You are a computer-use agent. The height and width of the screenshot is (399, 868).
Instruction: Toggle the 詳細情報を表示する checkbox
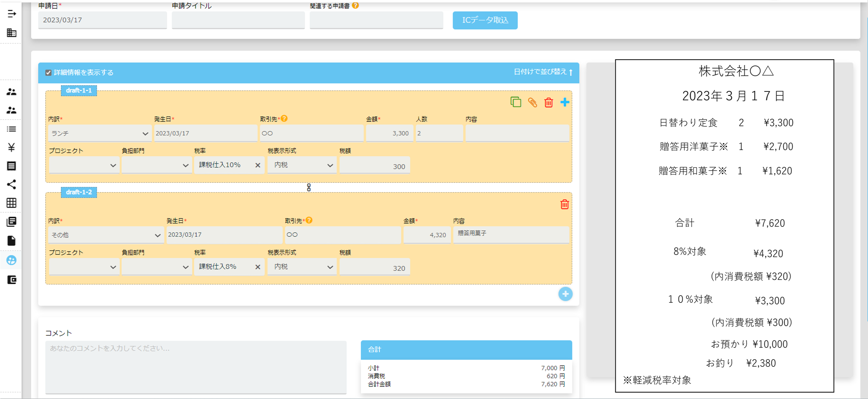point(48,73)
